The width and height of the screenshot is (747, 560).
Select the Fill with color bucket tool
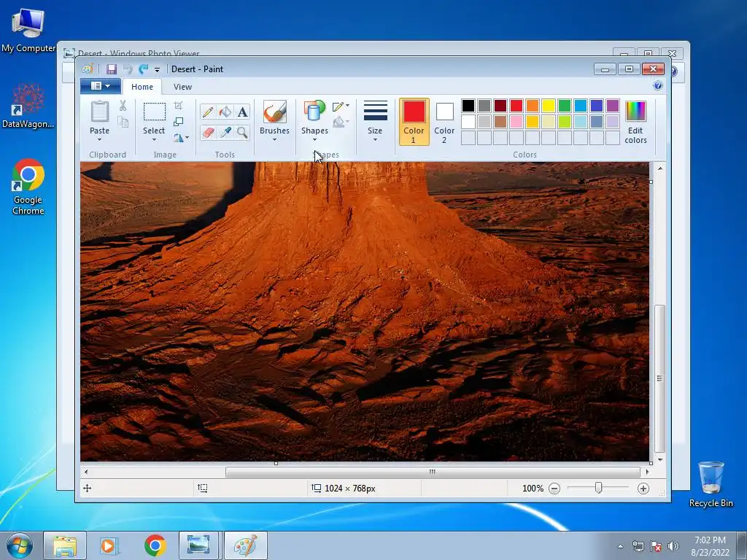225,112
